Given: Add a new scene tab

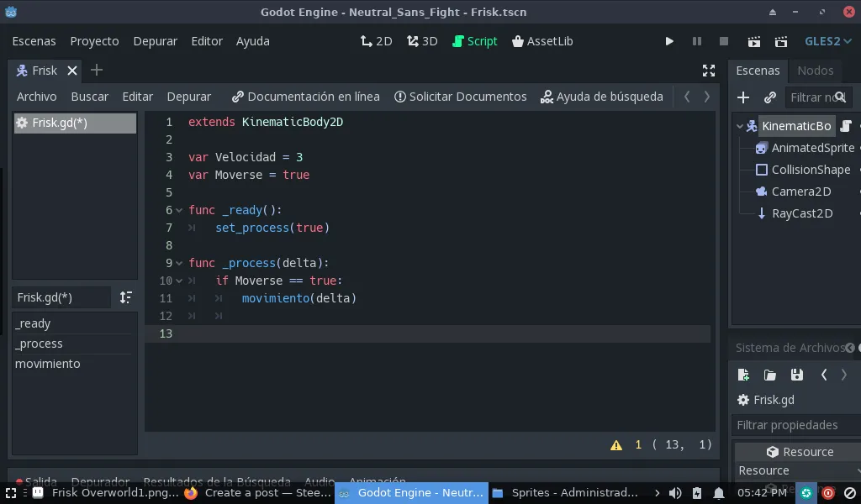Looking at the screenshot, I should coord(96,71).
